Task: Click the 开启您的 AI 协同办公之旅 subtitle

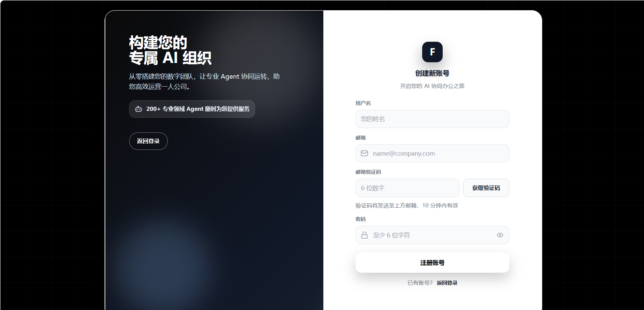Action: click(x=432, y=86)
